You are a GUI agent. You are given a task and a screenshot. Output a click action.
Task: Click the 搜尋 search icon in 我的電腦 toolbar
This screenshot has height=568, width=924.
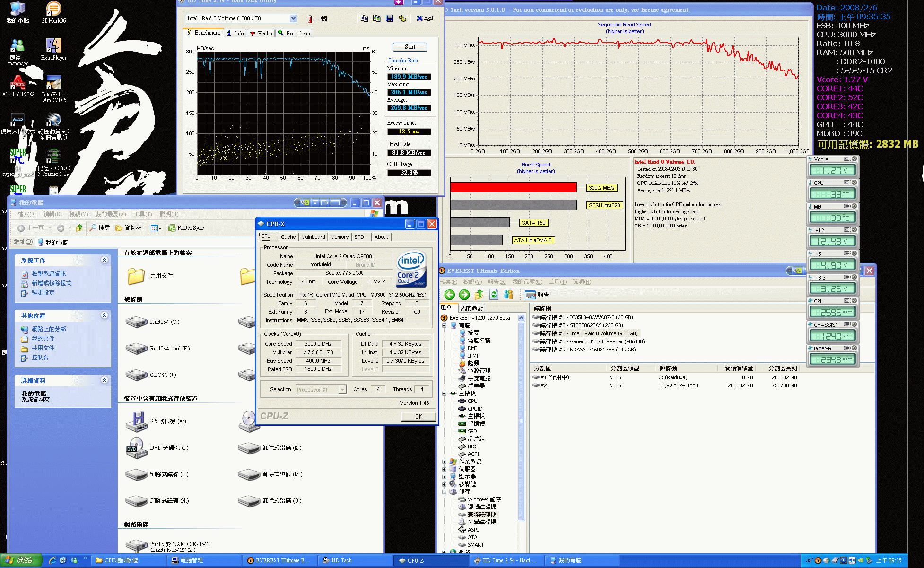tap(100, 228)
